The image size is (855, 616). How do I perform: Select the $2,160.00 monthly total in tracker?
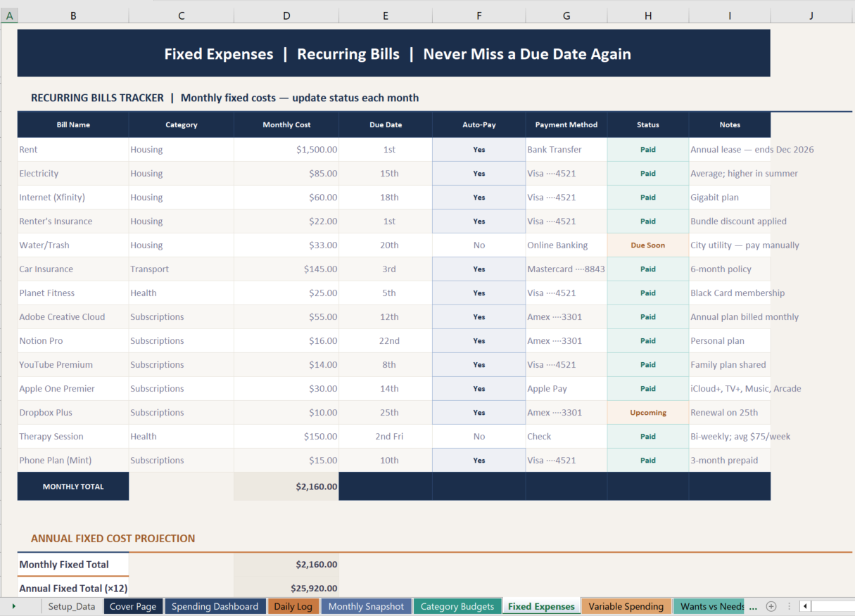click(286, 487)
